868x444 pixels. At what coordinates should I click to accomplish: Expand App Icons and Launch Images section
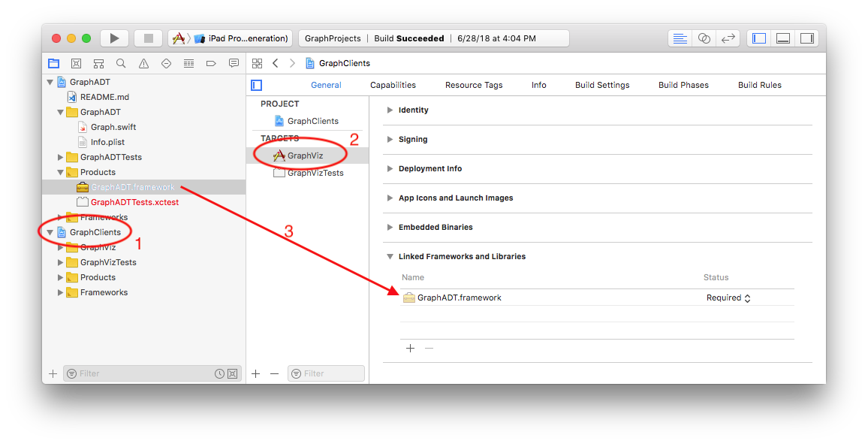[x=390, y=198]
